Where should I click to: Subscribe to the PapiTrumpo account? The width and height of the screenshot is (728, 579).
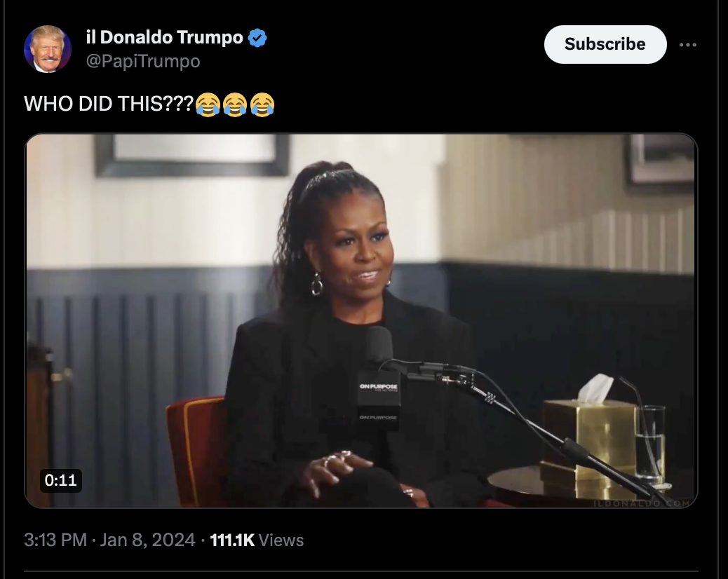point(605,44)
